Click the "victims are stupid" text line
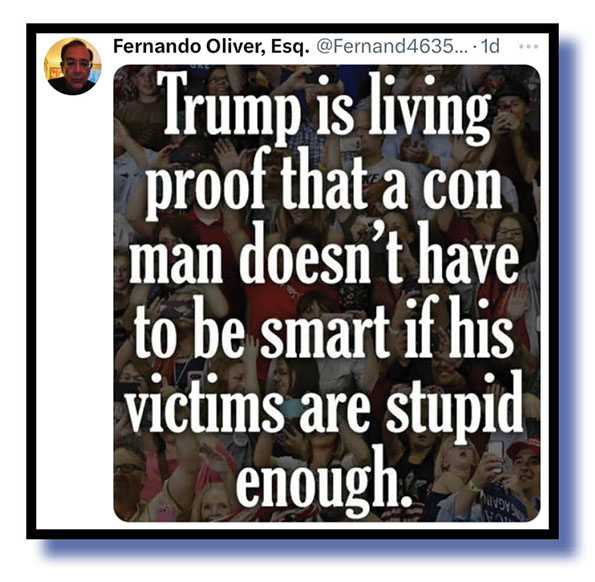The height and width of the screenshot is (582, 595). pyautogui.click(x=325, y=406)
